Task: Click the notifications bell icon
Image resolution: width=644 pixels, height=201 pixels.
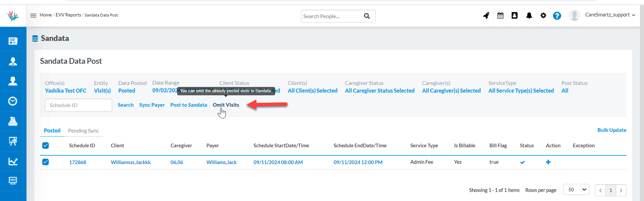Action: click(x=529, y=16)
